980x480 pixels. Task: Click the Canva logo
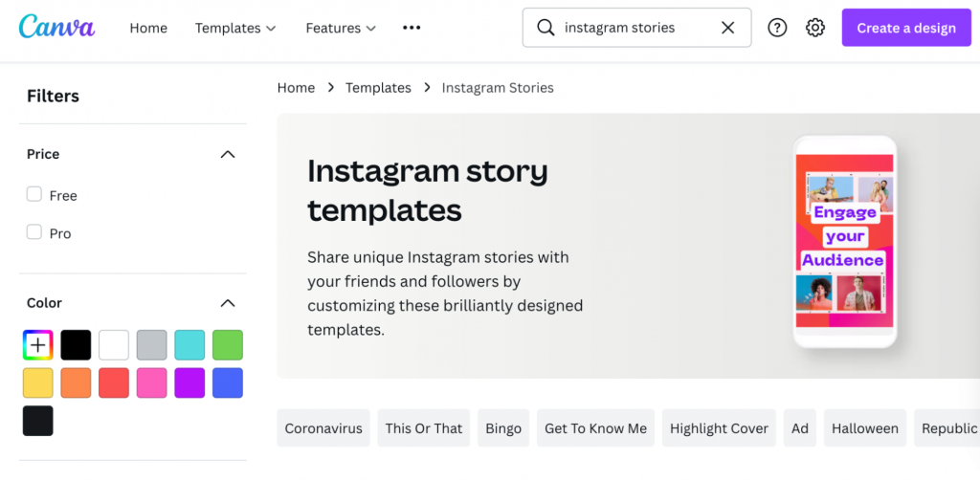56,27
